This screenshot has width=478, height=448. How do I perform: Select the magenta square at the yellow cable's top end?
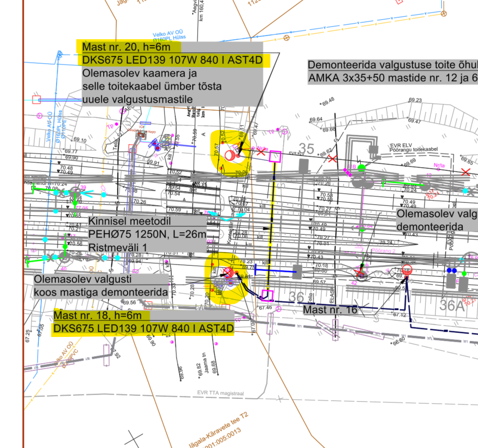[275, 156]
